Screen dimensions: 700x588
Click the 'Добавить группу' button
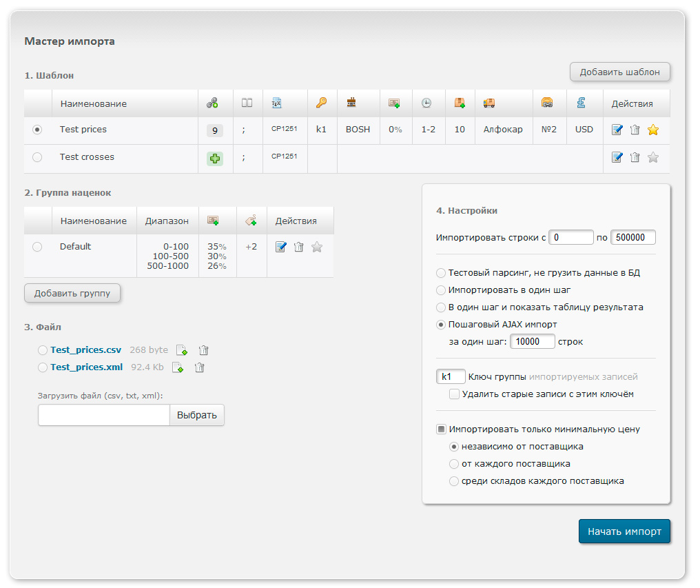(x=72, y=293)
